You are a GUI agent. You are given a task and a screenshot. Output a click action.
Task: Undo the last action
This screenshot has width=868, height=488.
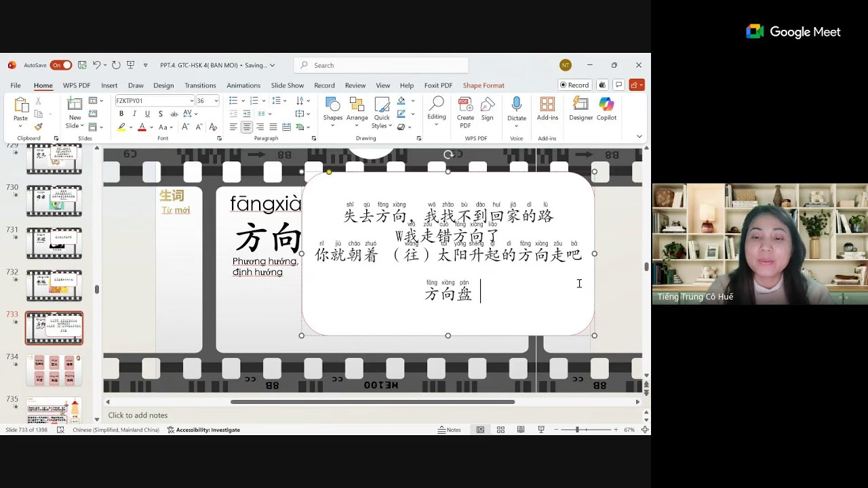point(96,65)
